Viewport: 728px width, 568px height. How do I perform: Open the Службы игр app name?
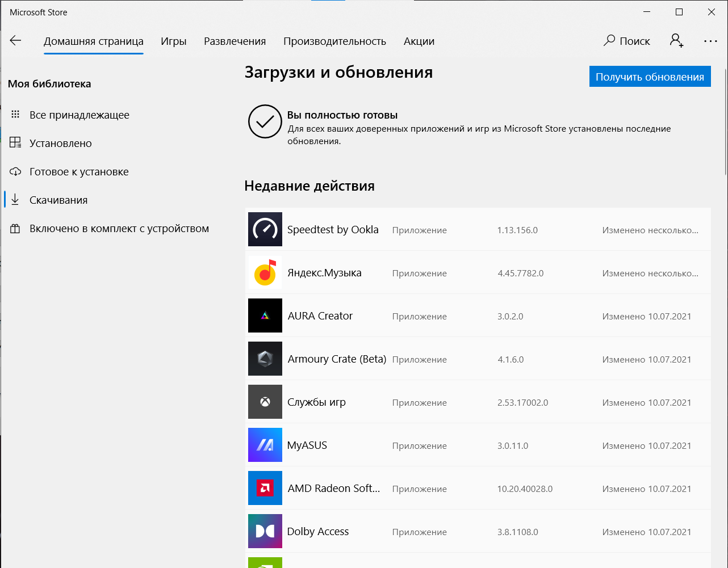316,402
